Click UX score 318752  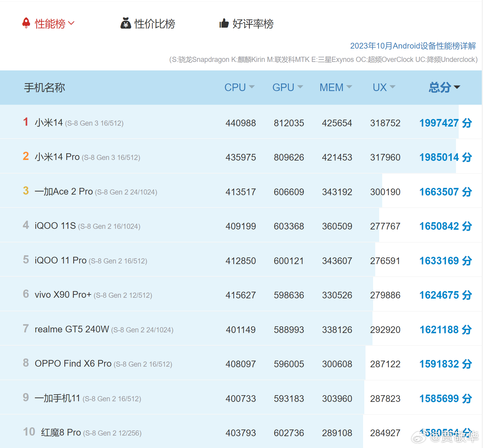(385, 123)
